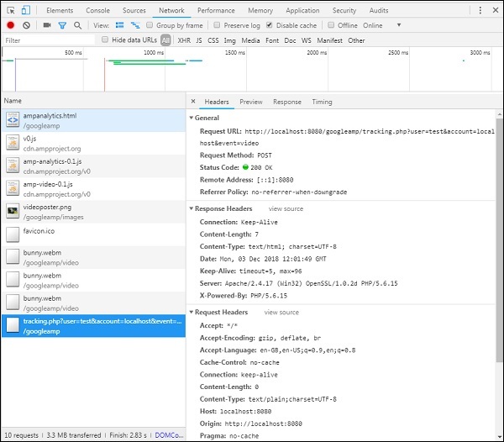Filter requests by XHR type

point(184,39)
